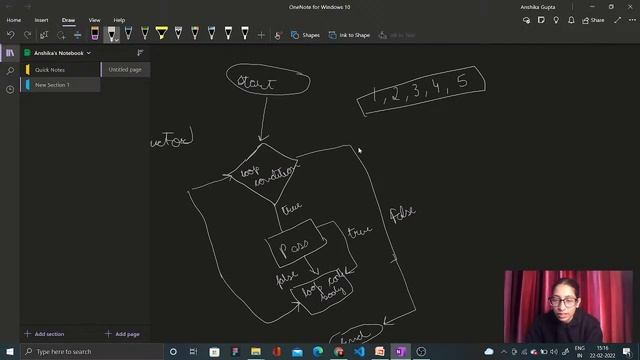This screenshot has width=640, height=360.
Task: Open the feed speech-bubble icon
Action: click(526, 20)
